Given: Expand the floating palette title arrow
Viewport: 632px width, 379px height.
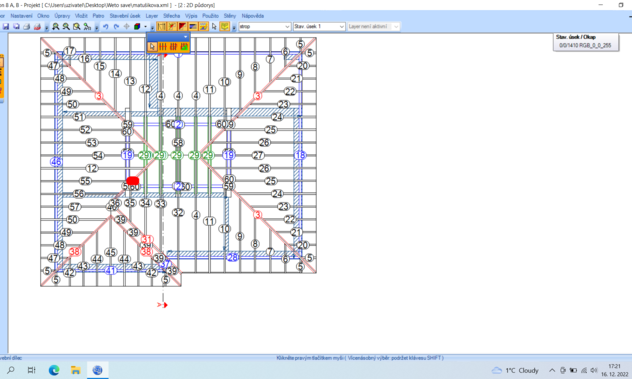Looking at the screenshot, I should (x=185, y=37).
